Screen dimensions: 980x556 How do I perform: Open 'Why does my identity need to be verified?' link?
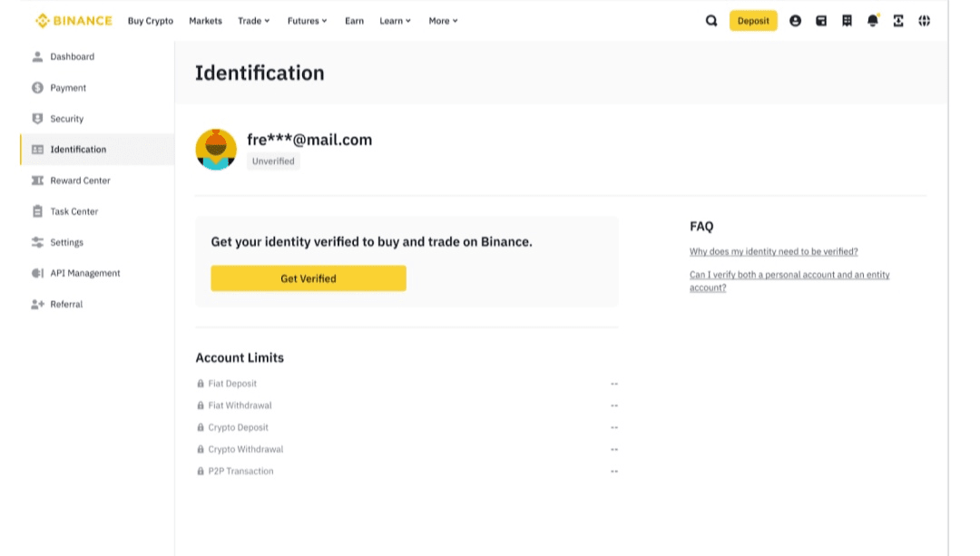(x=773, y=252)
